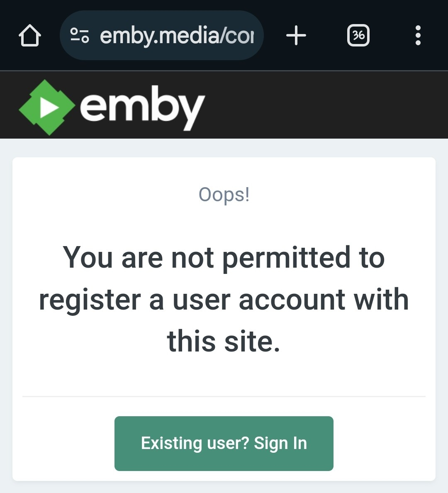Screen dimensions: 448x493
Task: Click the word "register" in the message
Action: click(x=90, y=300)
